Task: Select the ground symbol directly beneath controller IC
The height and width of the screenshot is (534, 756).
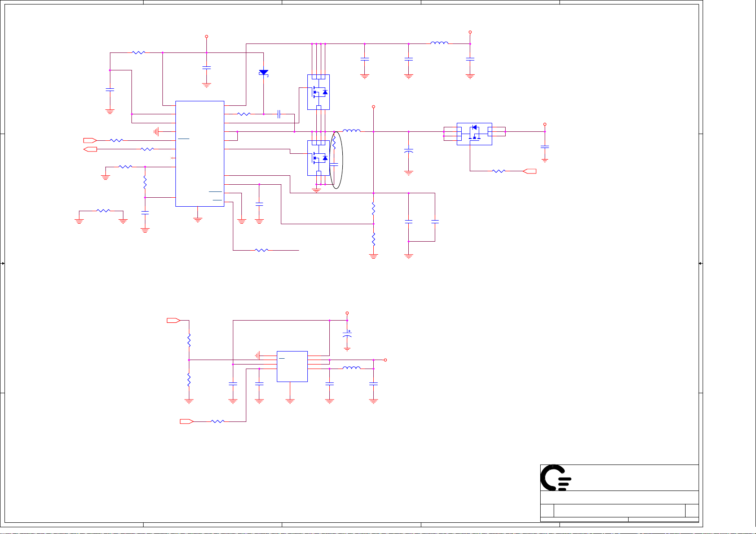Action: pyautogui.click(x=197, y=219)
